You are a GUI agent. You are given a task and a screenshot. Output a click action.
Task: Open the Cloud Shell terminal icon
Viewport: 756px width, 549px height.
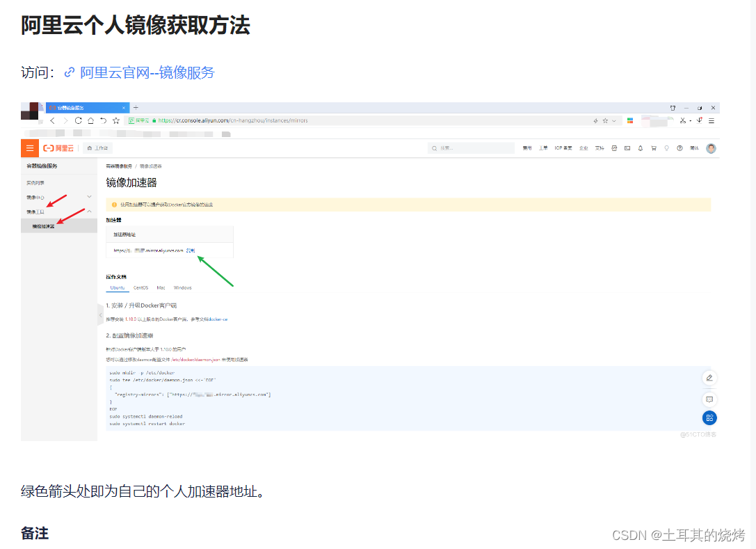627,148
